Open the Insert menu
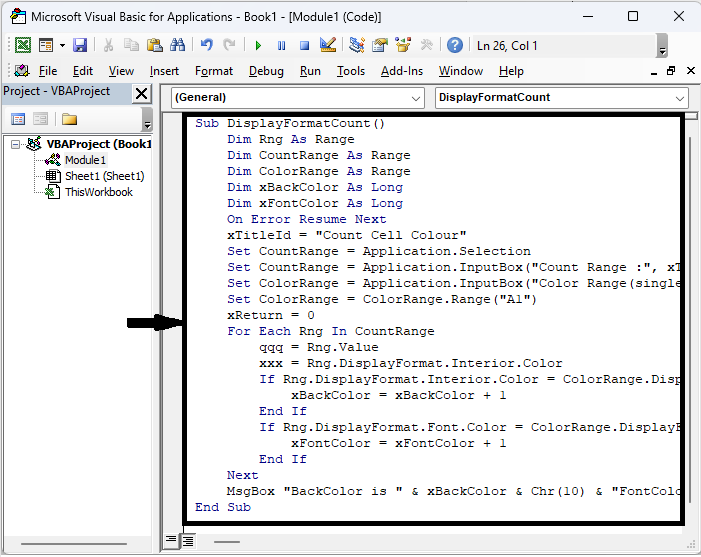 point(164,71)
